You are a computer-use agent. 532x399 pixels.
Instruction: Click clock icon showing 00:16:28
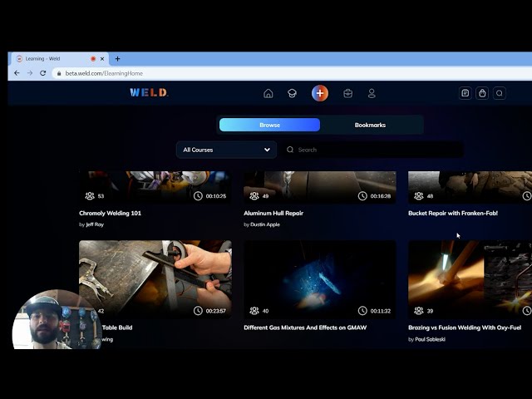pyautogui.click(x=362, y=196)
